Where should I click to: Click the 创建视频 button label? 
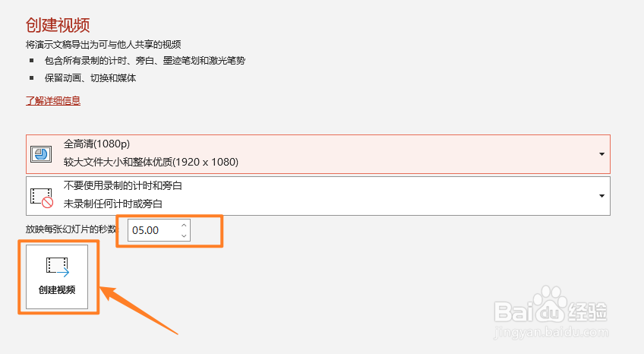point(57,290)
